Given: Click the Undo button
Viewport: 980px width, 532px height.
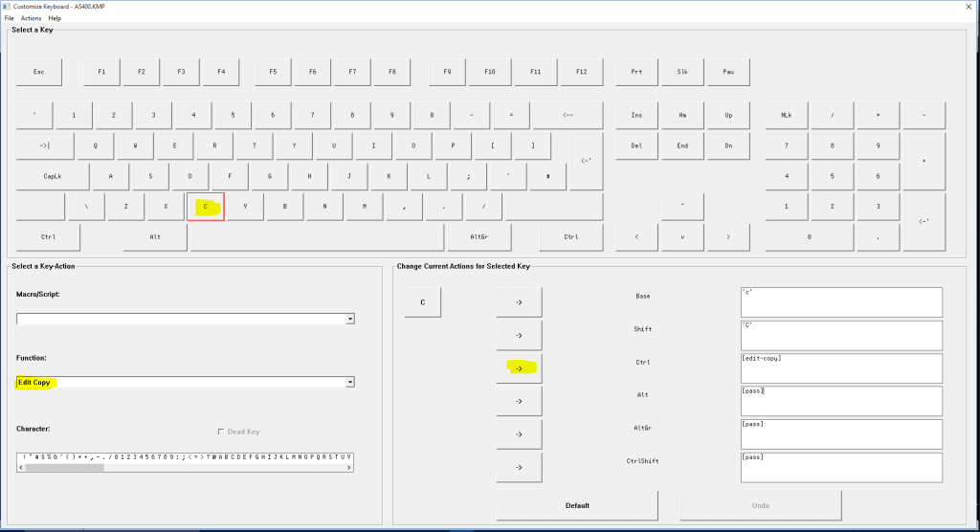Looking at the screenshot, I should [x=760, y=505].
